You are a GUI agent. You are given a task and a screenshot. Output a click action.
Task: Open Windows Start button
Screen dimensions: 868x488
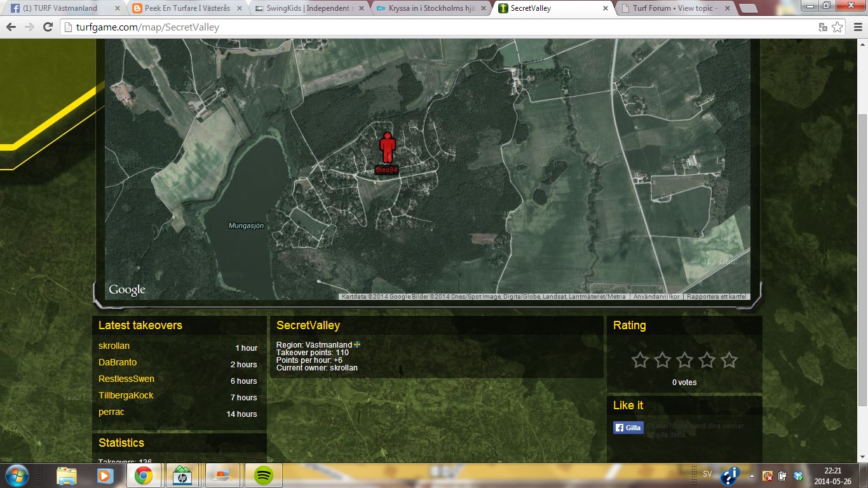tap(17, 475)
